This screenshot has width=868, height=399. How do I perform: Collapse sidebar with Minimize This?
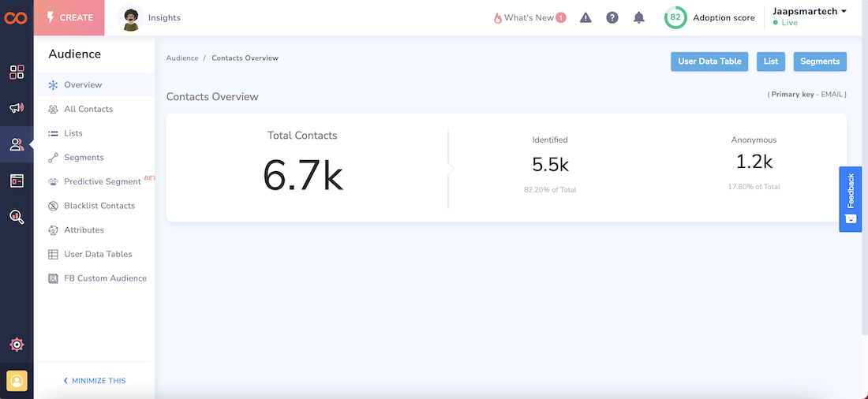[x=95, y=381]
